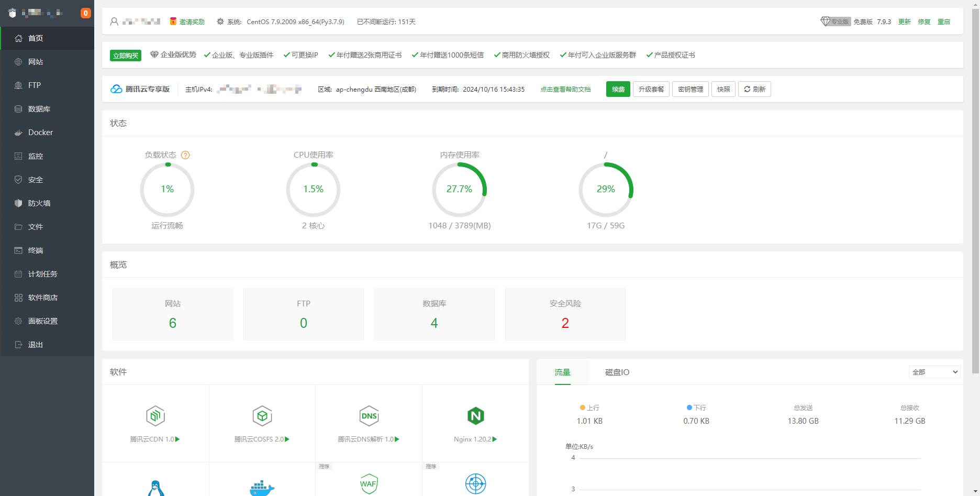Click the Linux penguin software tile icon

[x=155, y=488]
